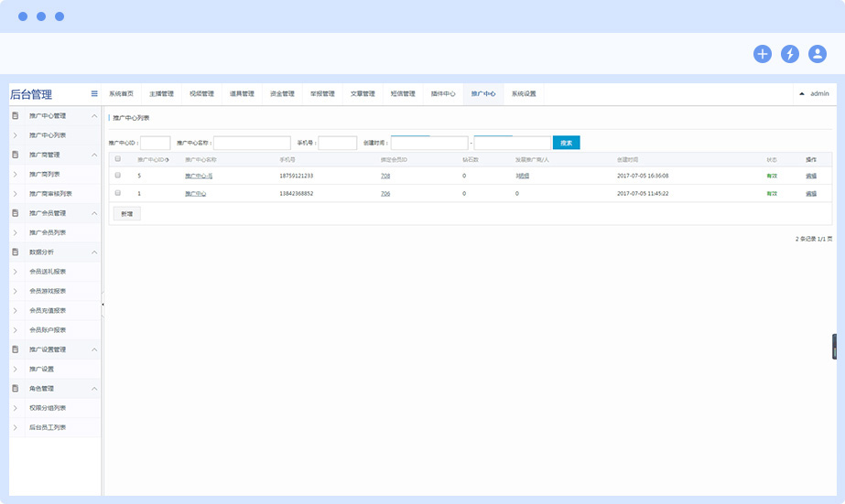This screenshot has width=845, height=504.
Task: Switch to the 系统设置 tab
Action: 524,93
